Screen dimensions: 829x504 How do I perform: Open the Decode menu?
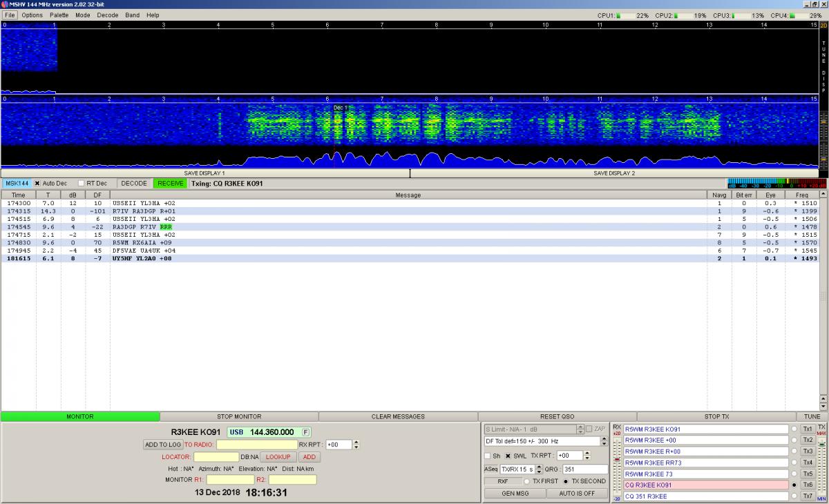(x=107, y=15)
